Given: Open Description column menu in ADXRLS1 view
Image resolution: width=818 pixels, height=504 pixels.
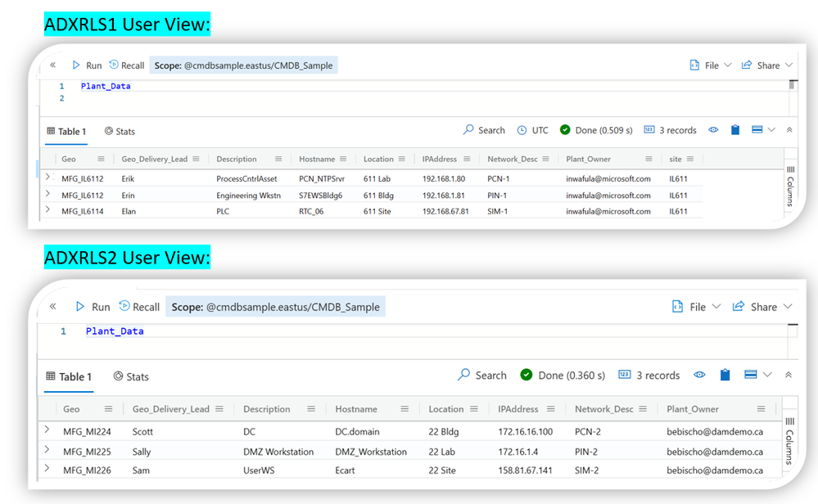Looking at the screenshot, I should pyautogui.click(x=278, y=159).
